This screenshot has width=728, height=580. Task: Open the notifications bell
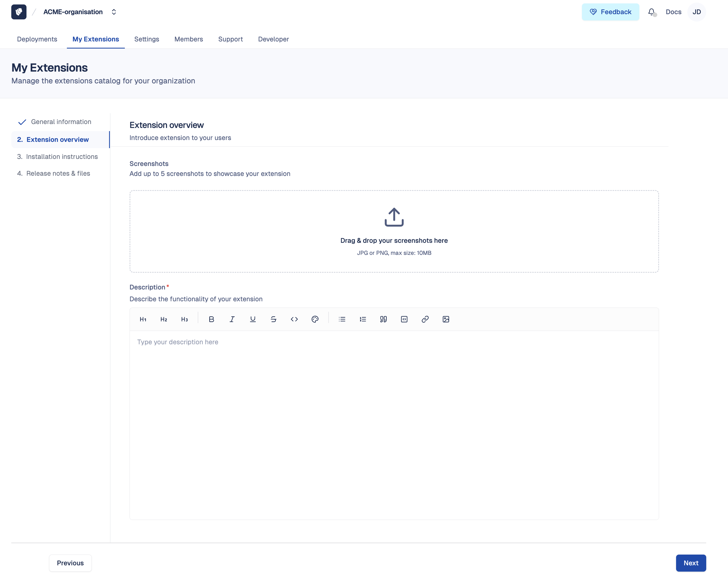point(652,12)
